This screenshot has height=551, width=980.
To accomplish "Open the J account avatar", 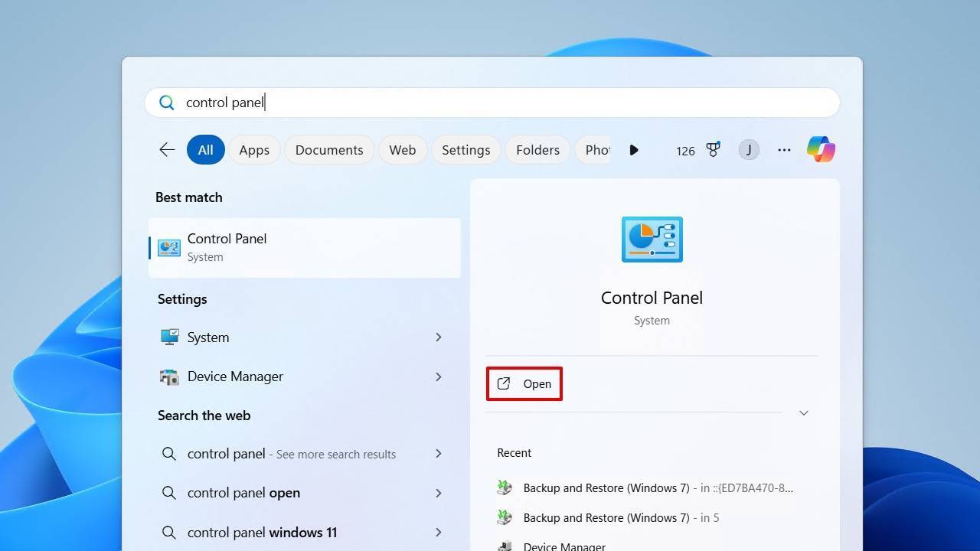I will [x=749, y=150].
